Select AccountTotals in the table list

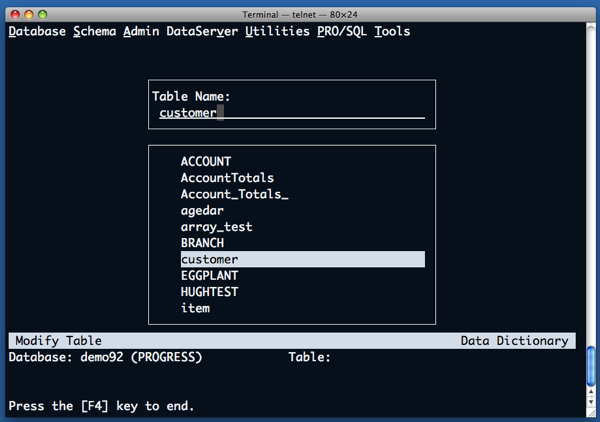(227, 178)
